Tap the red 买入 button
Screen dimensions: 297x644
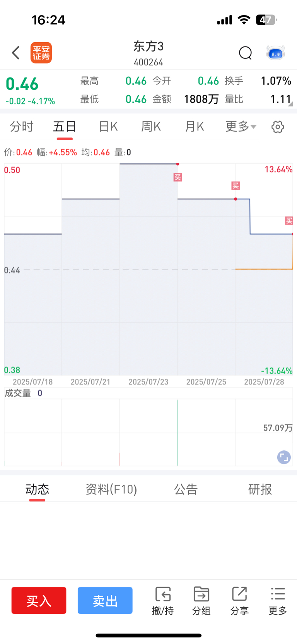click(x=39, y=601)
